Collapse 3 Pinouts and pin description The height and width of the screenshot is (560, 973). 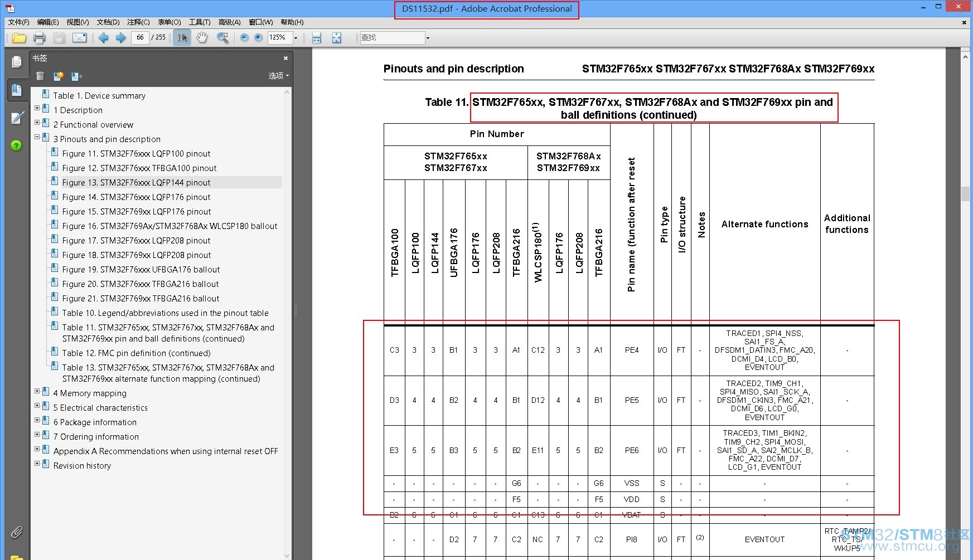[37, 137]
